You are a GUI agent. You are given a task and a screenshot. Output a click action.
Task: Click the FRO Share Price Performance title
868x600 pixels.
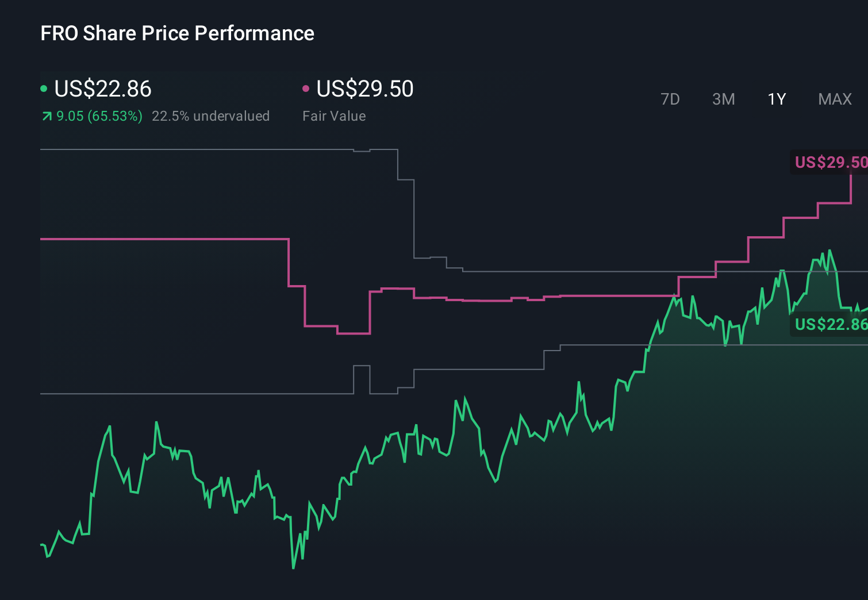[x=177, y=33]
